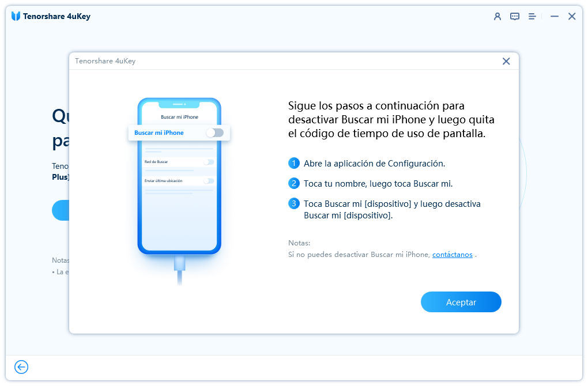Click the dialog title Tenorshare 4uKey
Image resolution: width=588 pixels, height=386 pixels.
(105, 61)
